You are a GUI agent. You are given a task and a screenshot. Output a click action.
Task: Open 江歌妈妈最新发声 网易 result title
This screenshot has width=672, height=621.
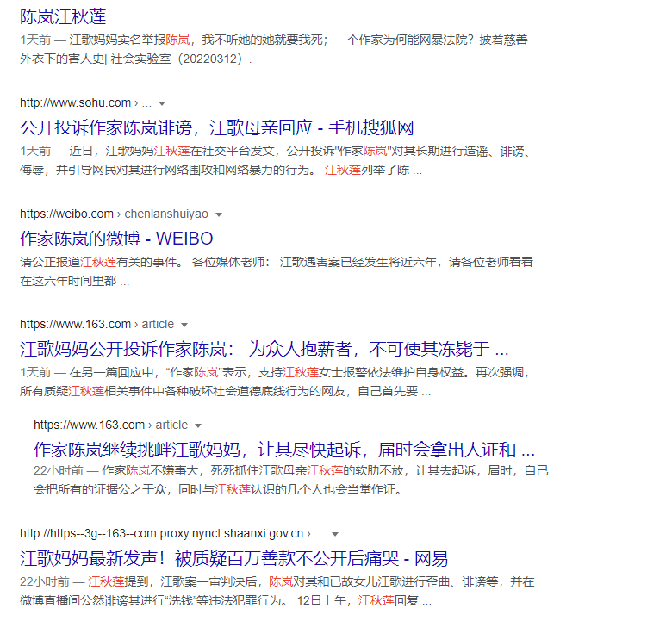click(233, 558)
